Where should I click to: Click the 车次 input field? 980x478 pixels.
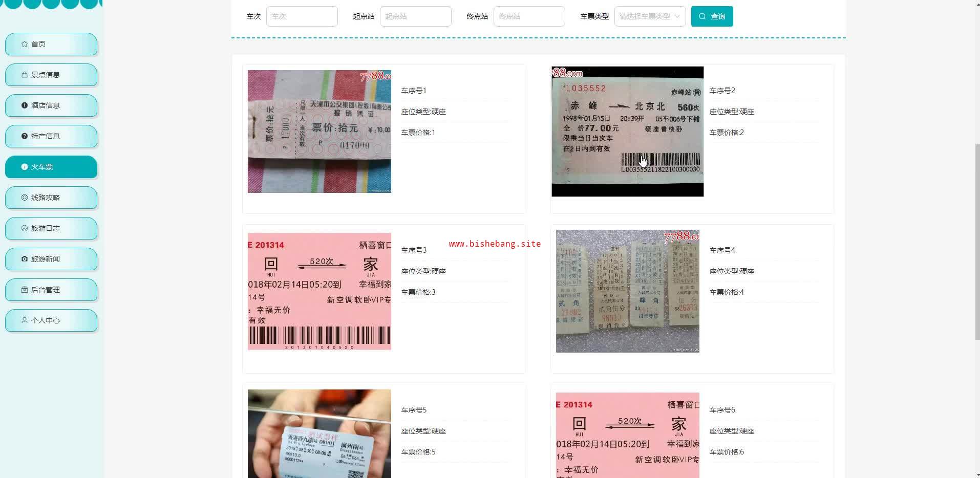point(302,16)
